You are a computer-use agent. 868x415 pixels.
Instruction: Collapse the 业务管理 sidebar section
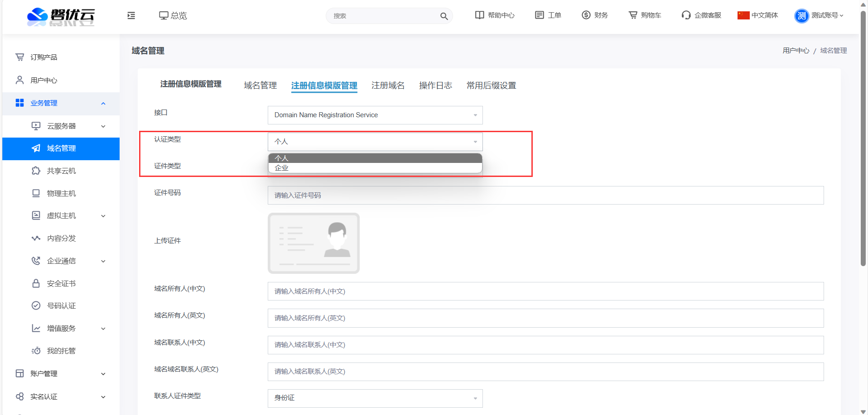(x=103, y=103)
